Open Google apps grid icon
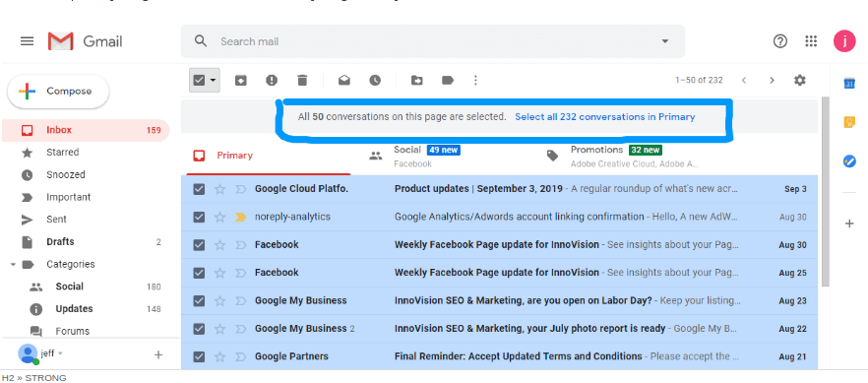 click(811, 41)
